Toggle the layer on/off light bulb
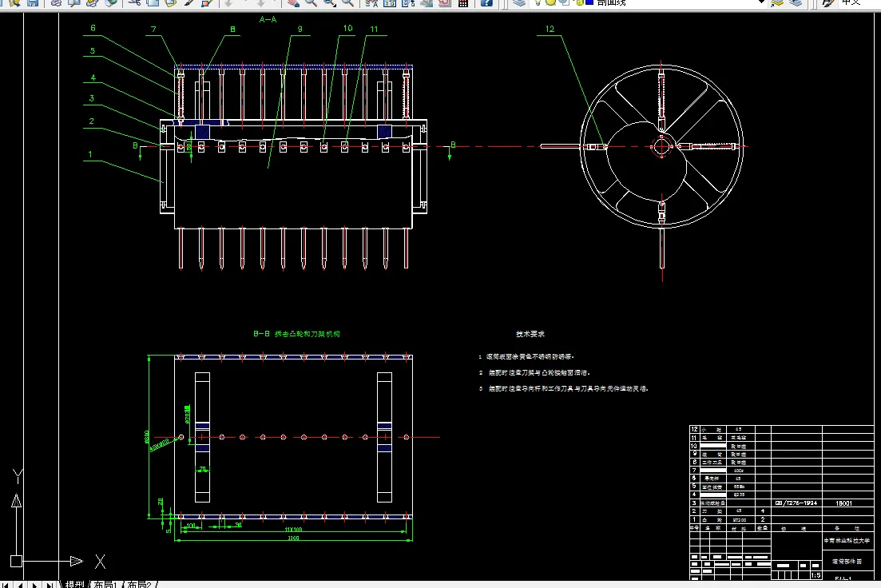The height and width of the screenshot is (588, 881). pos(538,3)
